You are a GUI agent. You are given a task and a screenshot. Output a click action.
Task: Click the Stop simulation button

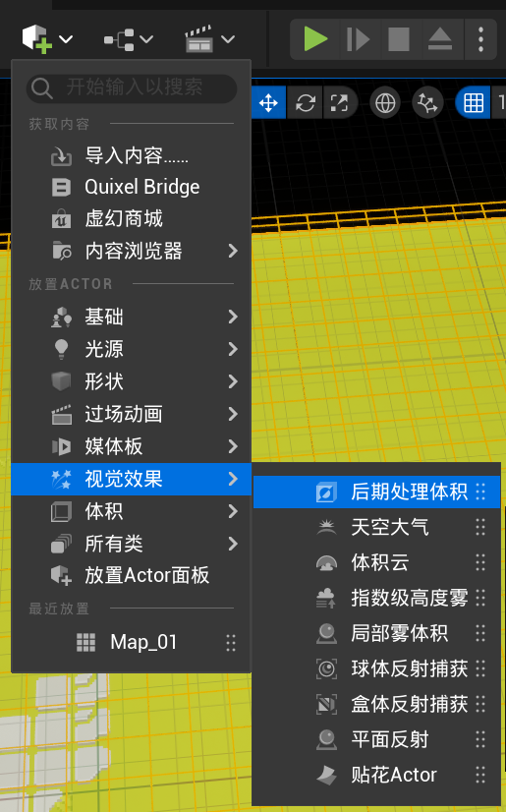[398, 39]
